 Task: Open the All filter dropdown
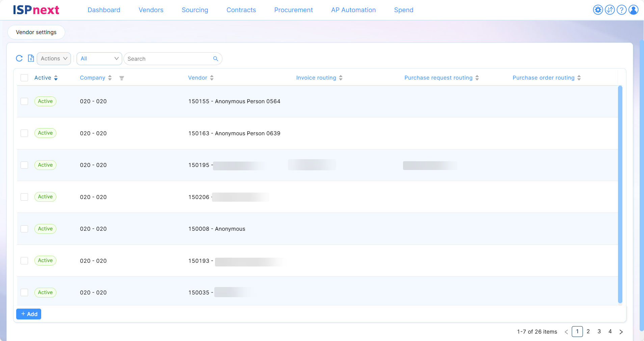pos(99,58)
